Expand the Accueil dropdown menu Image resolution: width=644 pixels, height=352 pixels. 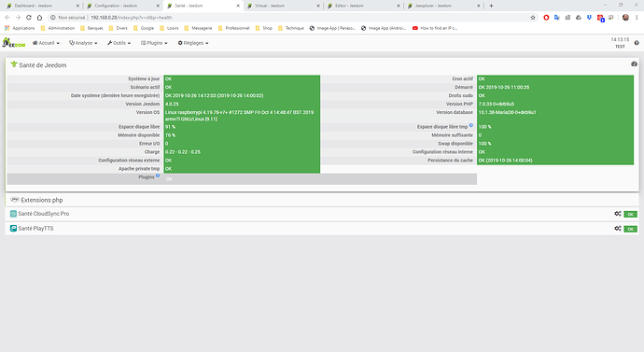(46, 43)
